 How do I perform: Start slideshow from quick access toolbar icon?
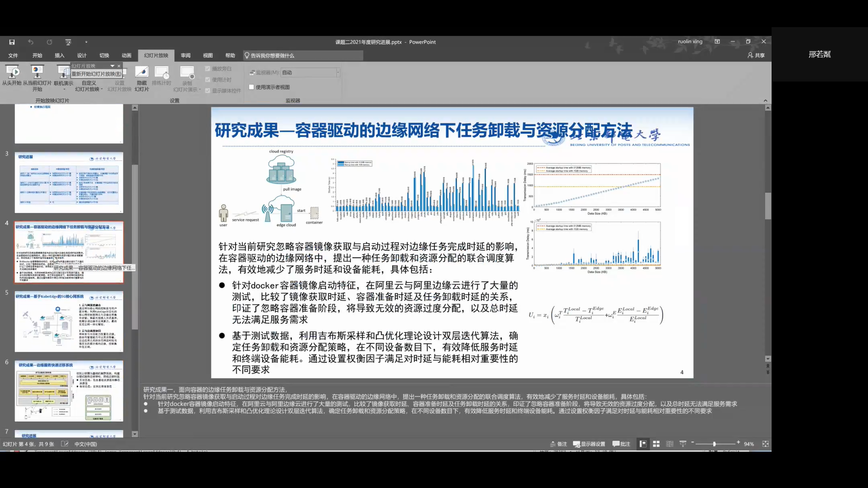click(68, 42)
